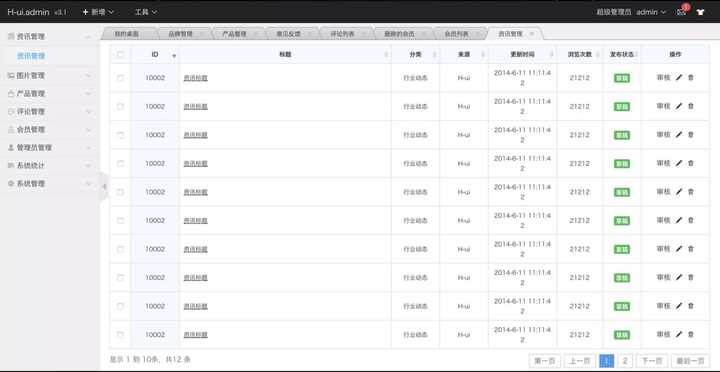This screenshot has height=372, width=720.
Task: Click the icon beside 图片管理 in sidebar
Action: pos(11,75)
